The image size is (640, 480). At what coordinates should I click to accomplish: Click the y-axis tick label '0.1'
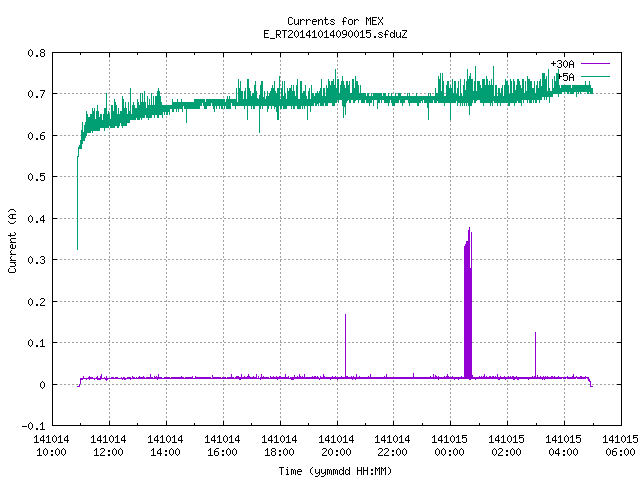coord(36,343)
